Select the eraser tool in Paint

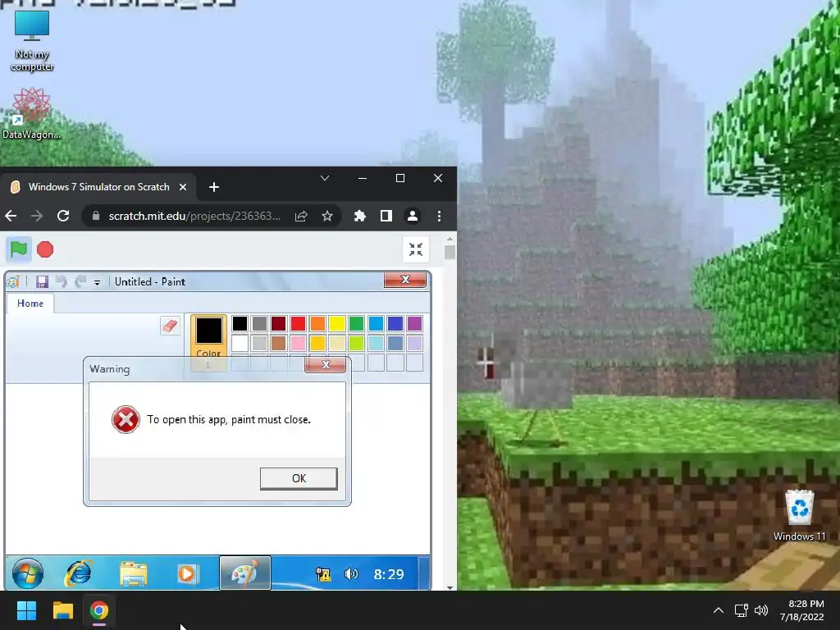170,325
